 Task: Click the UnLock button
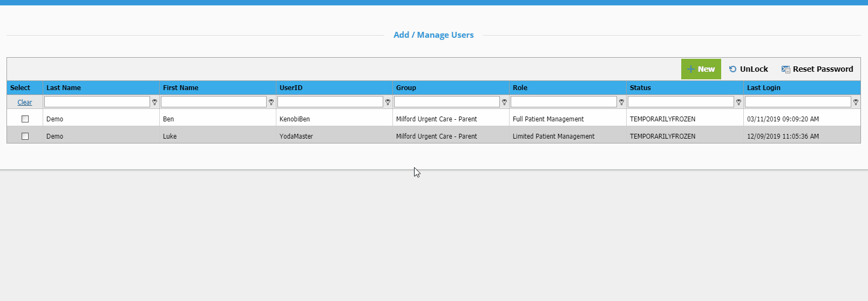pos(748,69)
